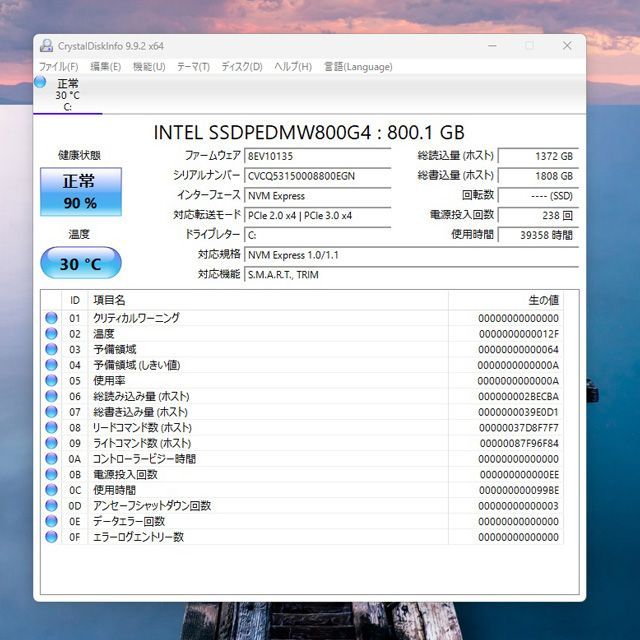Click raw value 000000000012F
The width and height of the screenshot is (640, 640).
519,334
